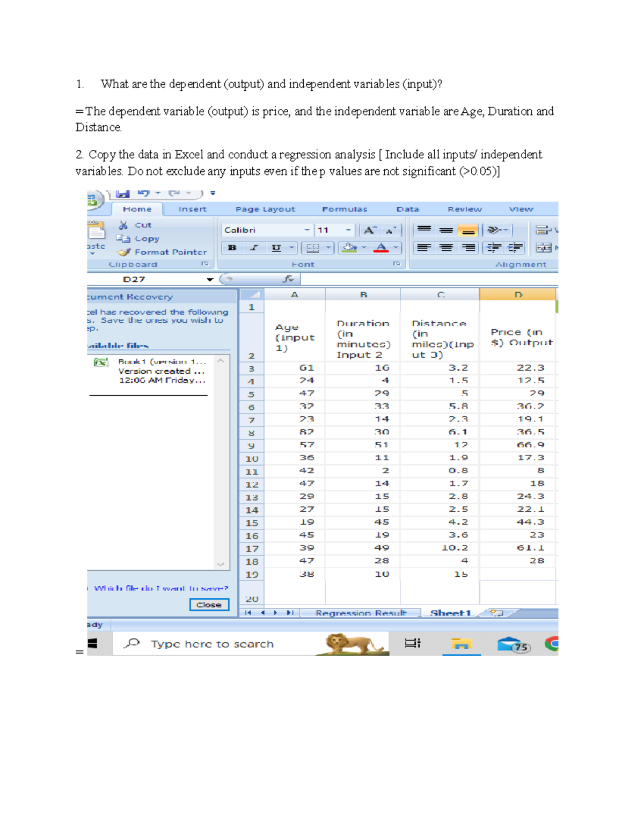Click 'Which file do I want to save?' link
The height and width of the screenshot is (834, 644).
point(161,588)
